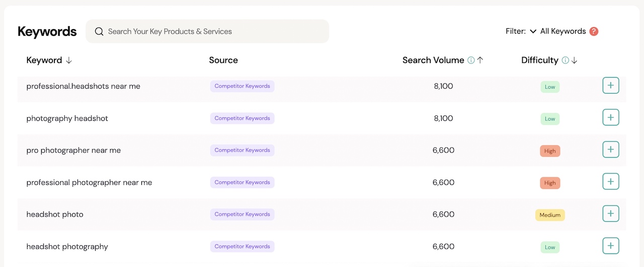The image size is (644, 267).
Task: Add "professional photographer near me" keyword
Action: click(610, 182)
